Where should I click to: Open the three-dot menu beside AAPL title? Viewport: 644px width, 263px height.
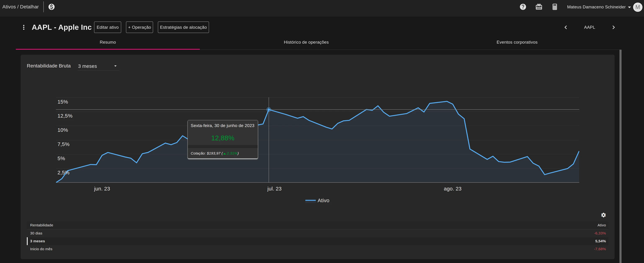click(24, 27)
